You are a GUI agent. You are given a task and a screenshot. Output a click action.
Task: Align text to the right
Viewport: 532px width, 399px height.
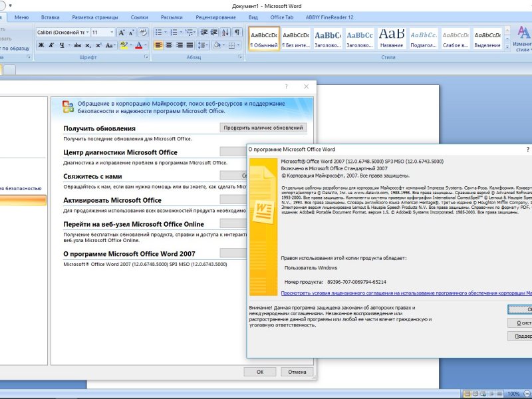point(179,45)
